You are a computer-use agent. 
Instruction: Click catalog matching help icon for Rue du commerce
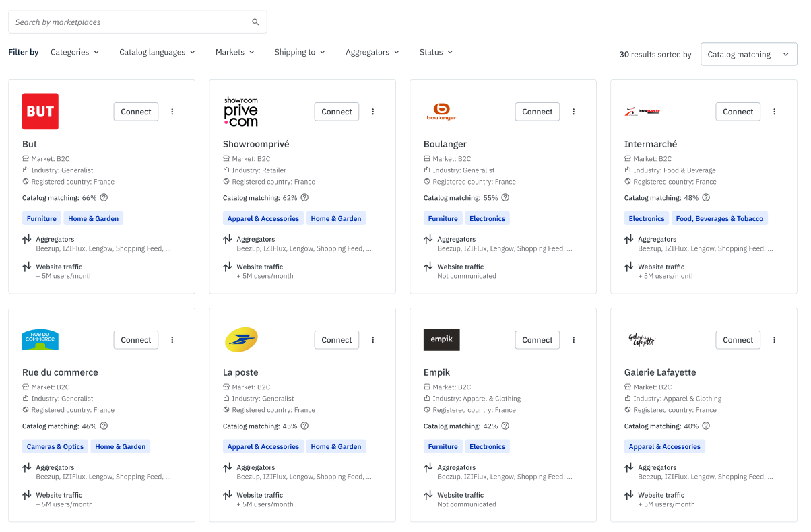[104, 426]
